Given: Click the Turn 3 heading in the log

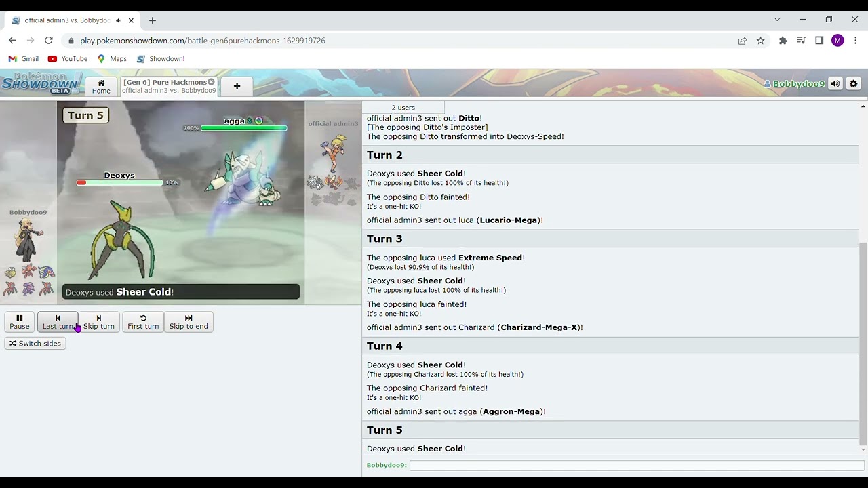Looking at the screenshot, I should 384,239.
